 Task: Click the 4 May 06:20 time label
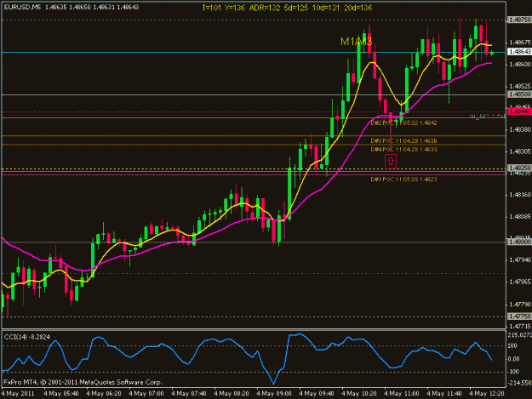[104, 394]
